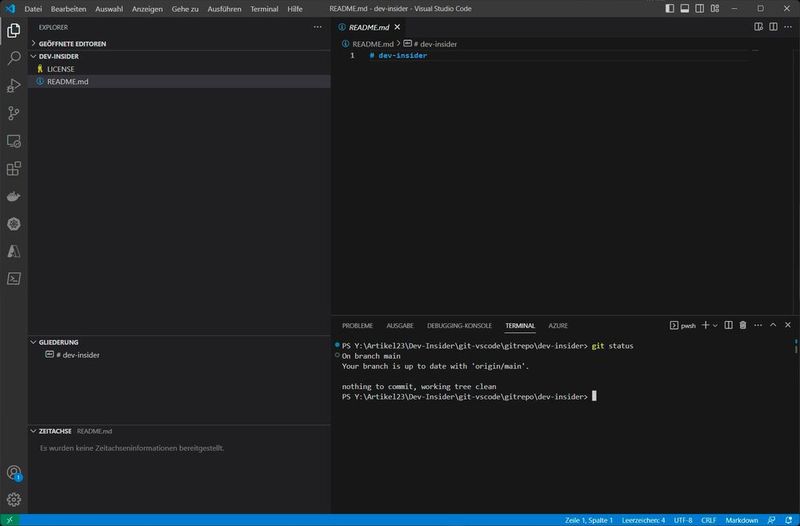Select README.md in the Explorer tree

[179, 82]
